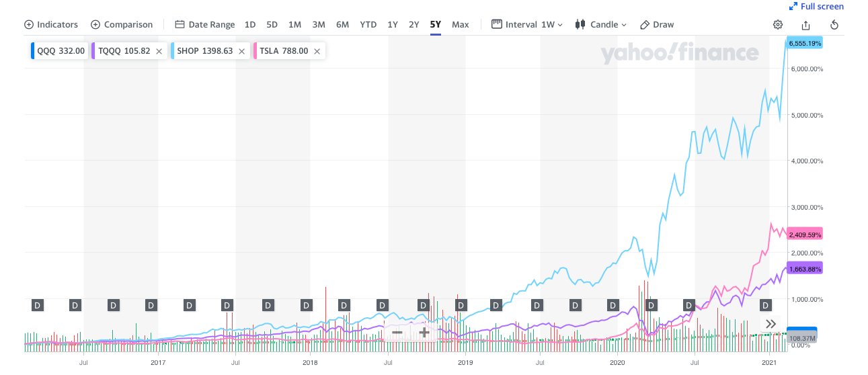This screenshot has height=375, width=868.
Task: Remove the SHOP comparison
Action: pos(241,51)
